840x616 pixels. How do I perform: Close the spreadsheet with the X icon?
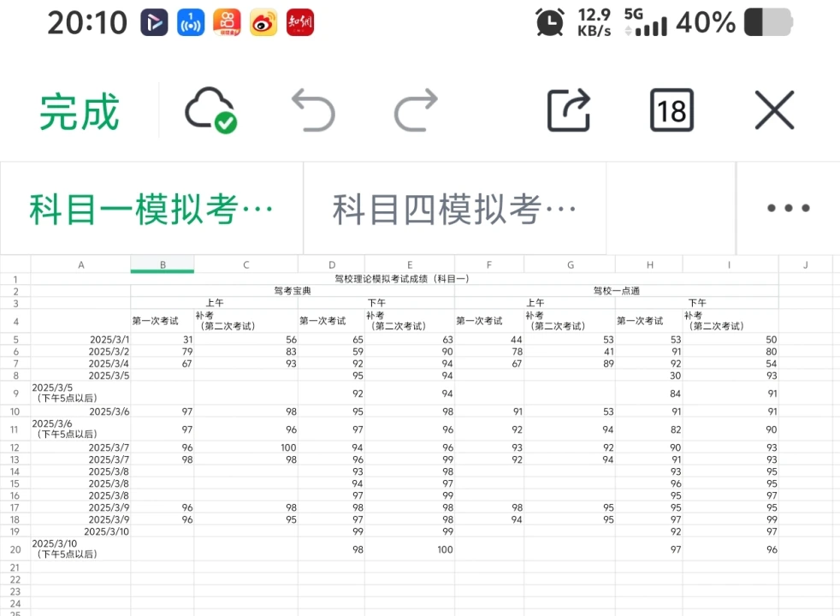[774, 111]
